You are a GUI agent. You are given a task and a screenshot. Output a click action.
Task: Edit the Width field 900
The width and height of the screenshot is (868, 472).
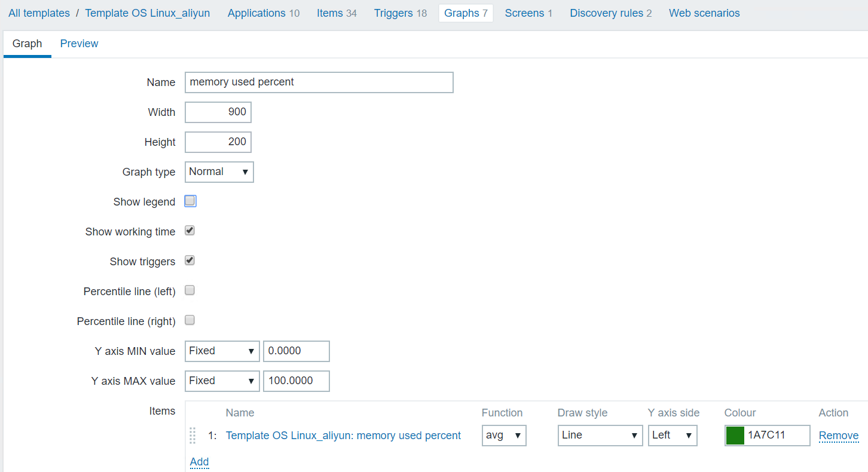click(x=218, y=112)
